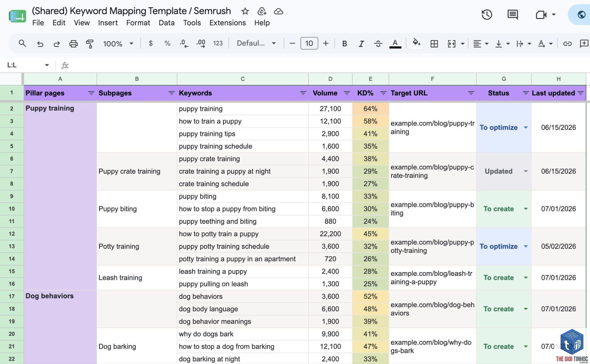
Task: Open the Insert menu
Action: (x=108, y=23)
